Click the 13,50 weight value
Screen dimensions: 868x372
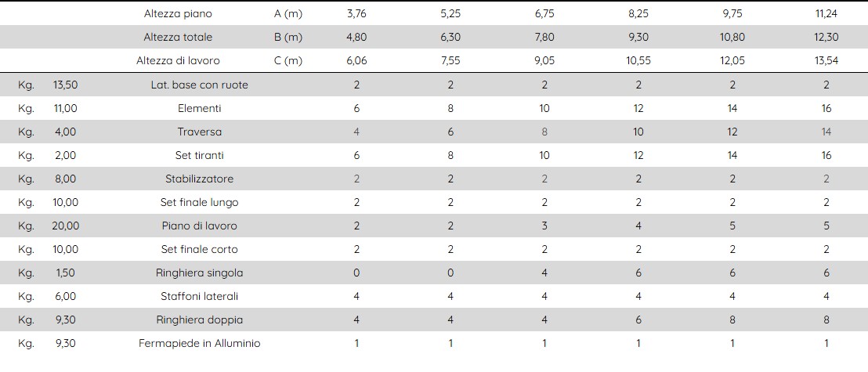click(x=65, y=85)
